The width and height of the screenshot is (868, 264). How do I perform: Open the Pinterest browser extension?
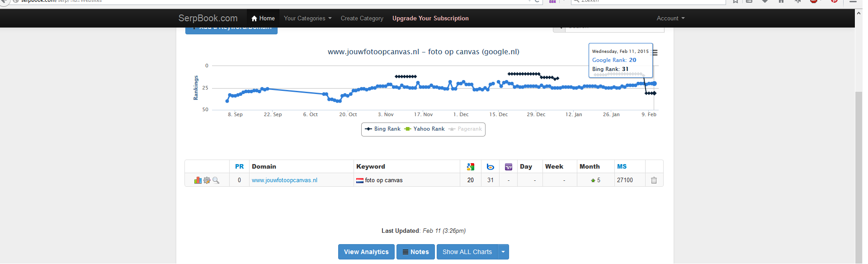coord(835,1)
